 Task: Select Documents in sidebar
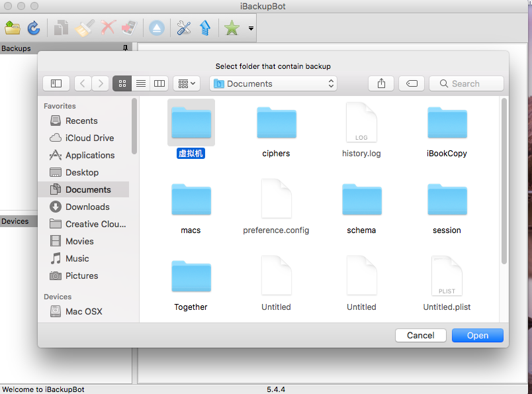(83, 189)
